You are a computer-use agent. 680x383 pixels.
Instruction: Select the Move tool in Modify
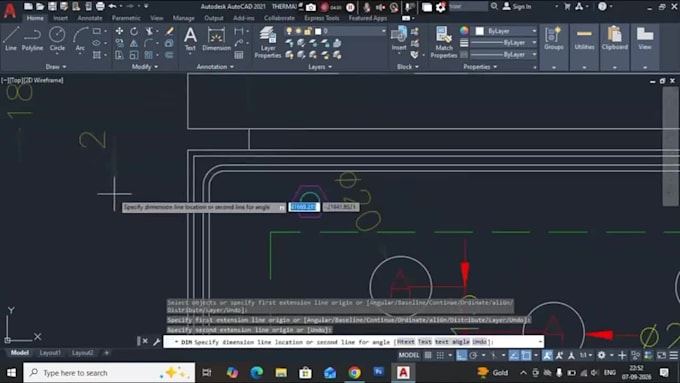tap(119, 31)
